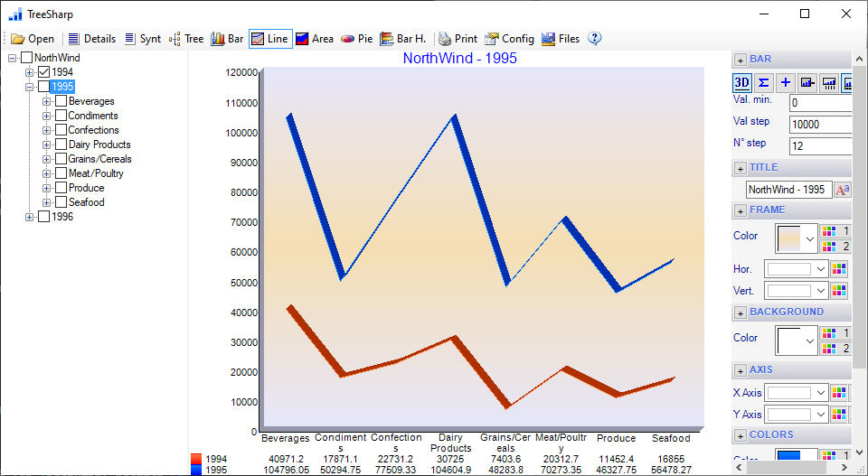Switch to the Area chart

315,39
